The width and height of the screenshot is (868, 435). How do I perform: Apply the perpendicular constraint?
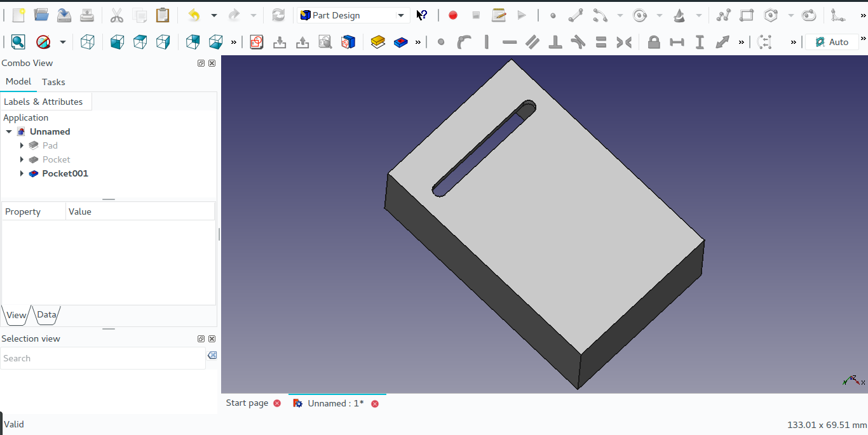(x=555, y=42)
